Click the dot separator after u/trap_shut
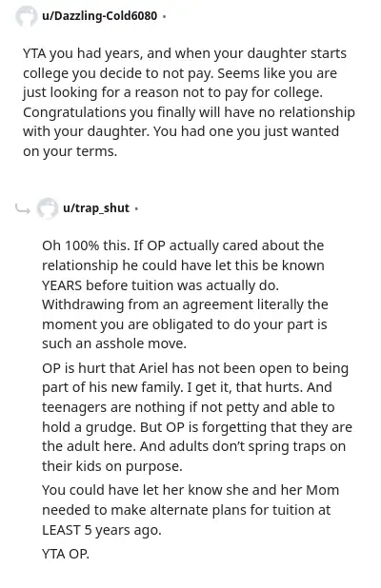The image size is (381, 588). (x=136, y=208)
